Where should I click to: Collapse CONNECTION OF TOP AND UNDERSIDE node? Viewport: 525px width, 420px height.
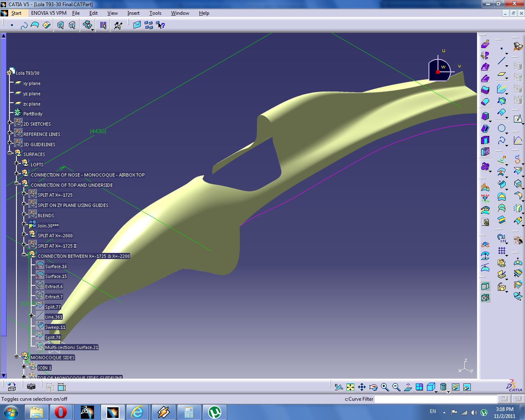tap(17, 184)
